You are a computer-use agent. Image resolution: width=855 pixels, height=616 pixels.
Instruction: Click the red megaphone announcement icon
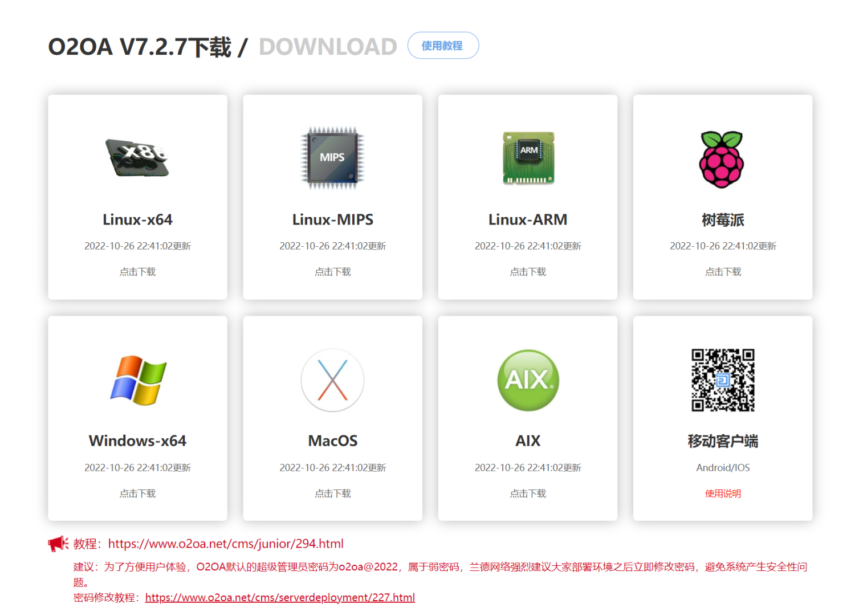(58, 544)
